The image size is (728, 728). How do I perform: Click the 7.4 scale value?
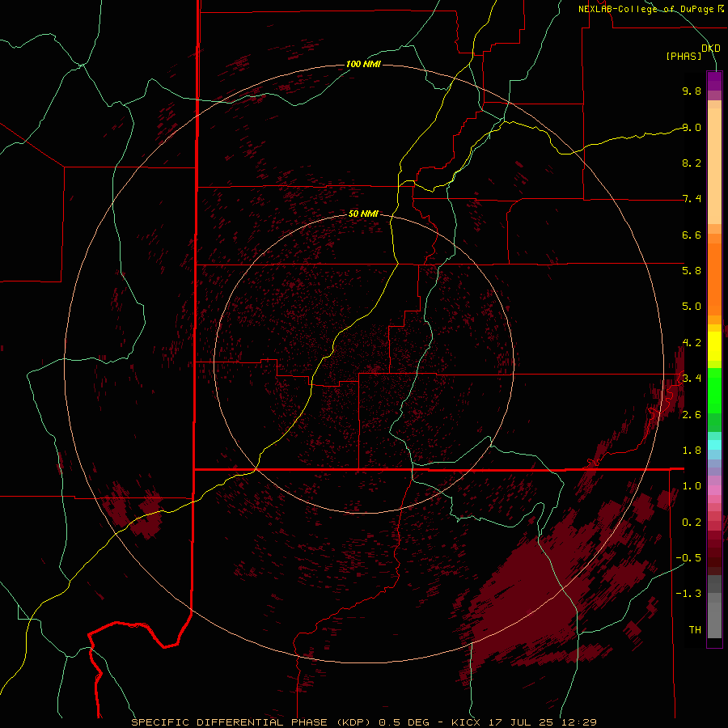pyautogui.click(x=692, y=199)
